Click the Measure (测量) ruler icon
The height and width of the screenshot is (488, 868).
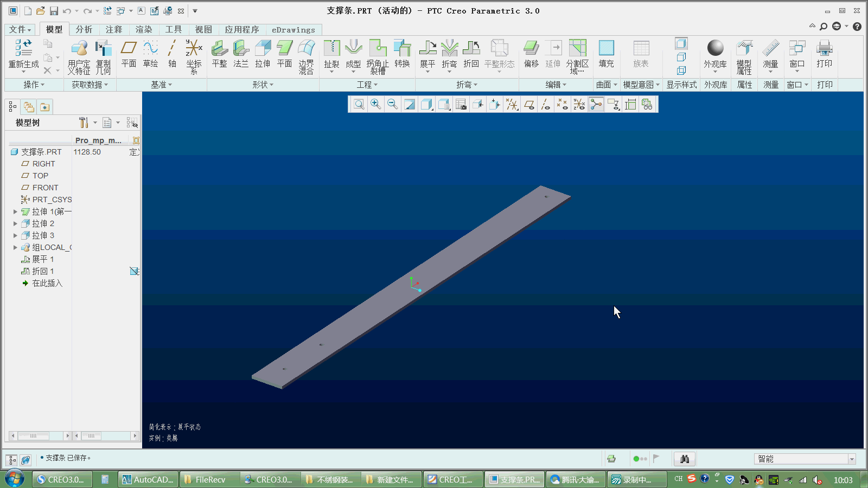pos(770,48)
